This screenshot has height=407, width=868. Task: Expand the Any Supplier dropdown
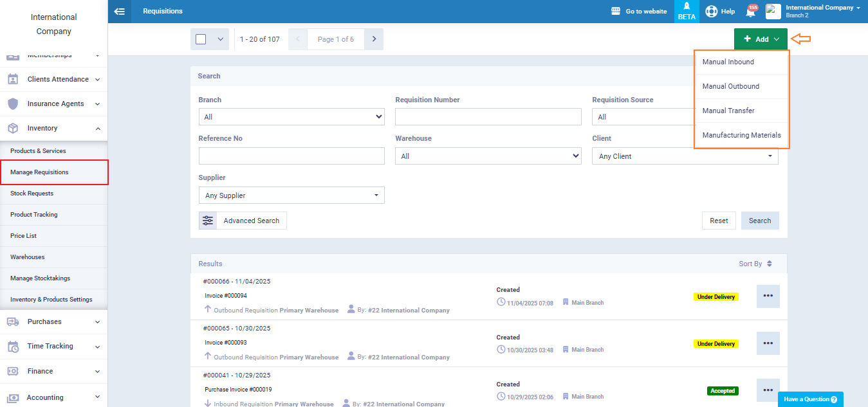[291, 195]
